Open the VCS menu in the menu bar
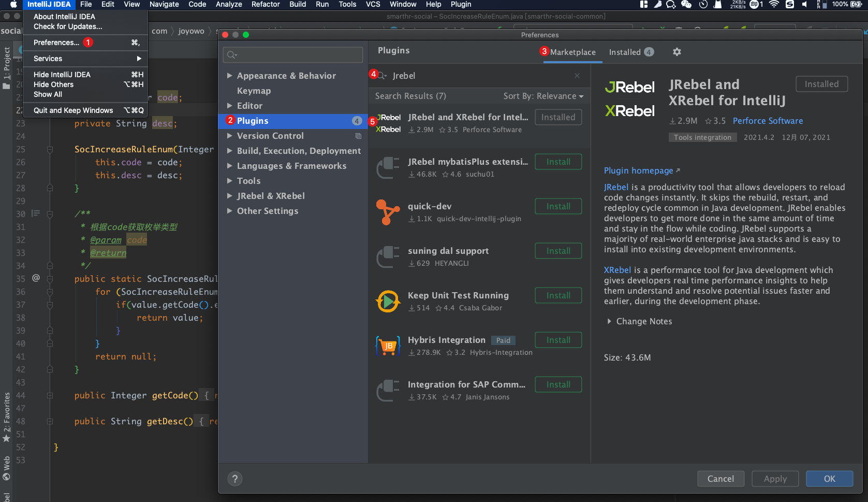 [373, 4]
